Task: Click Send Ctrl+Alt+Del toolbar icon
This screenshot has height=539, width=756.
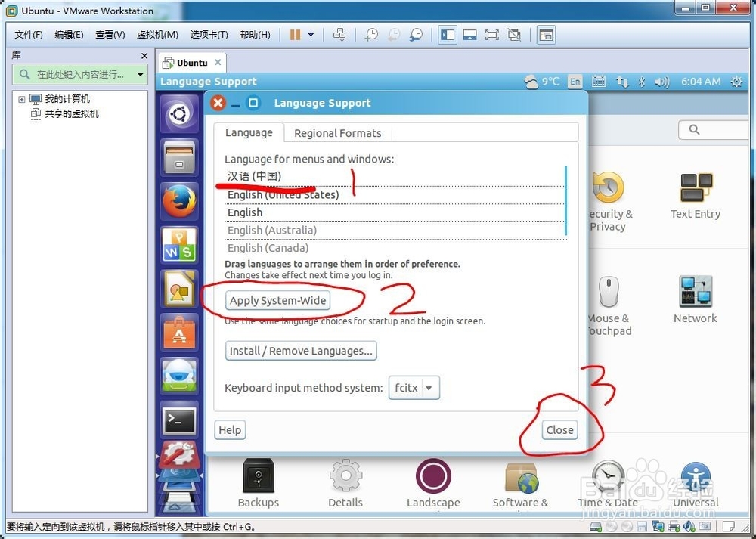Action: click(x=339, y=35)
